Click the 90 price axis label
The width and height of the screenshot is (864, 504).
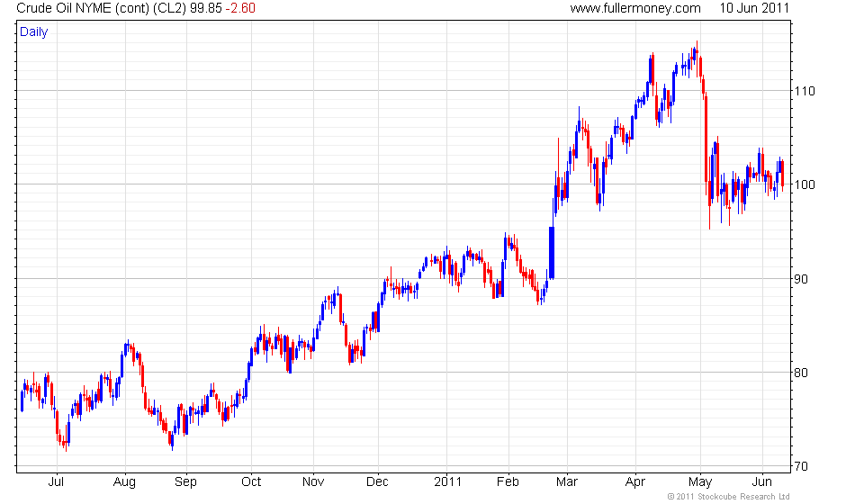pyautogui.click(x=801, y=279)
